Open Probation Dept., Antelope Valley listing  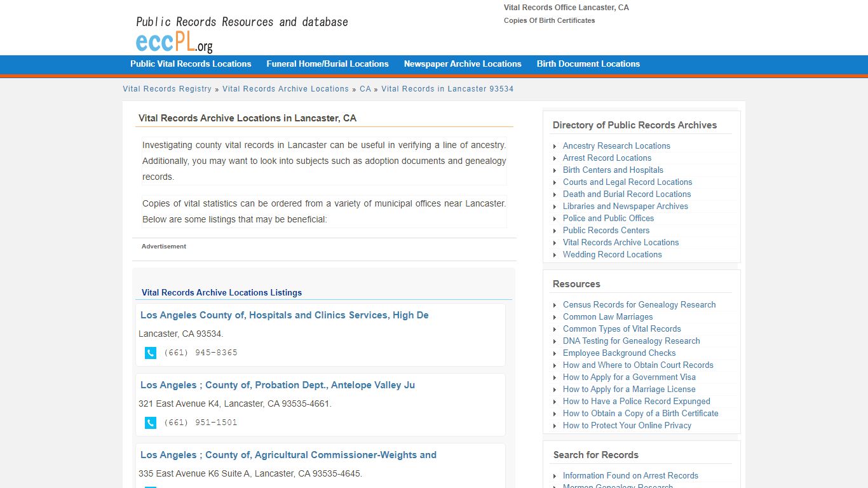click(278, 385)
